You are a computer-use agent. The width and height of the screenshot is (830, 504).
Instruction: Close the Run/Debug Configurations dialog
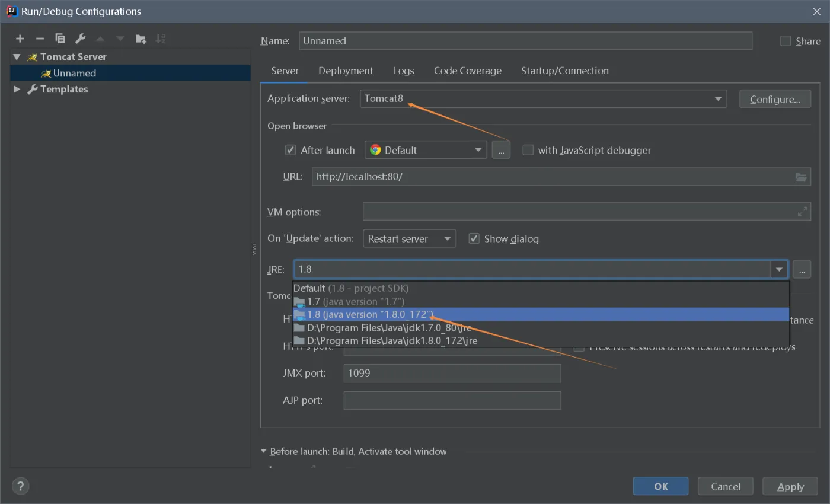click(x=816, y=11)
